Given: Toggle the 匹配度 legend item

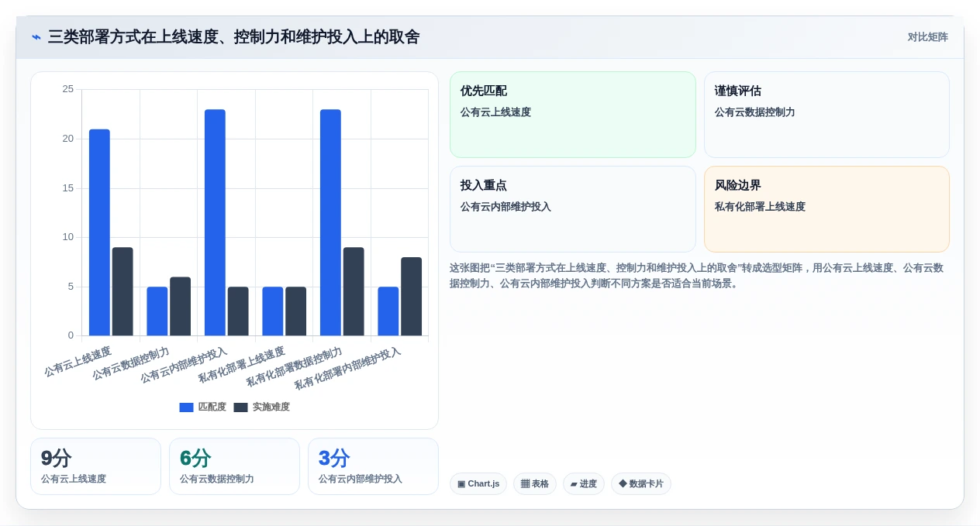Looking at the screenshot, I should coord(203,407).
